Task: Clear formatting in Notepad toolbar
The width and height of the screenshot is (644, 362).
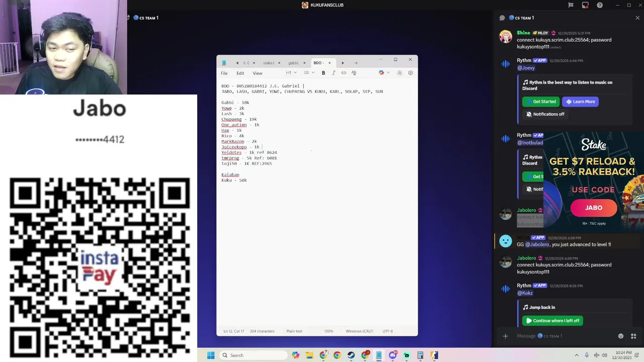Action: pyautogui.click(x=354, y=73)
